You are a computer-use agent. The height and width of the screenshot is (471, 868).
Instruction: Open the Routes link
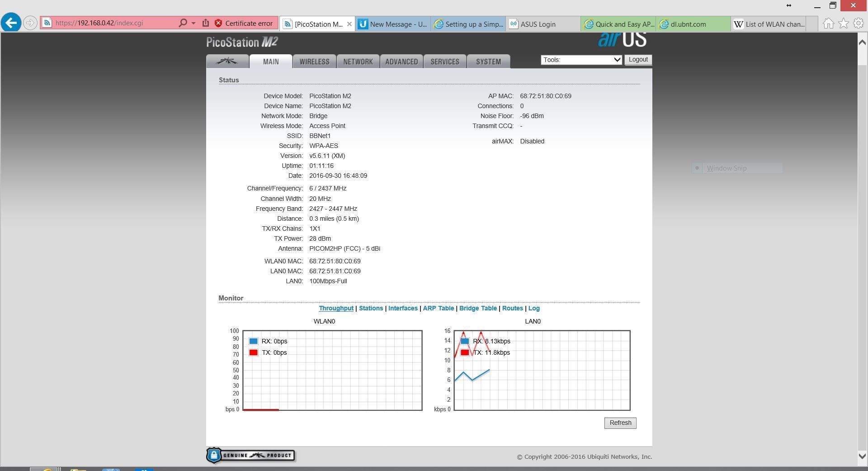512,308
